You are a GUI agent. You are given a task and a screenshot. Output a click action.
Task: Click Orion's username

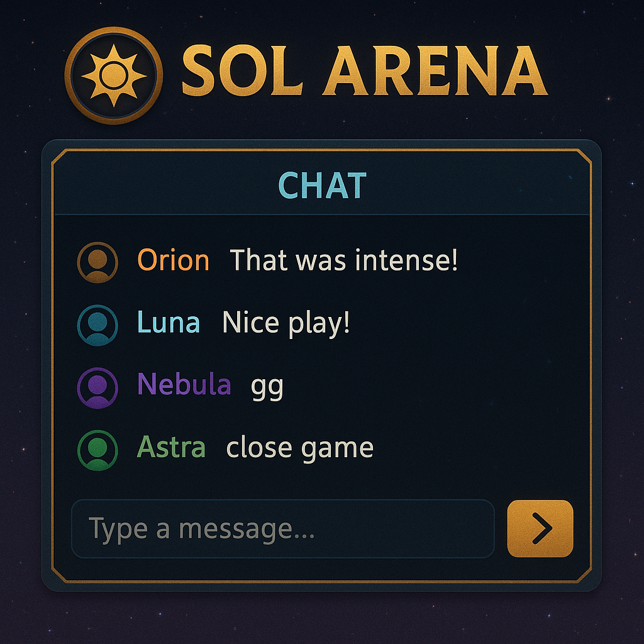pos(174,260)
